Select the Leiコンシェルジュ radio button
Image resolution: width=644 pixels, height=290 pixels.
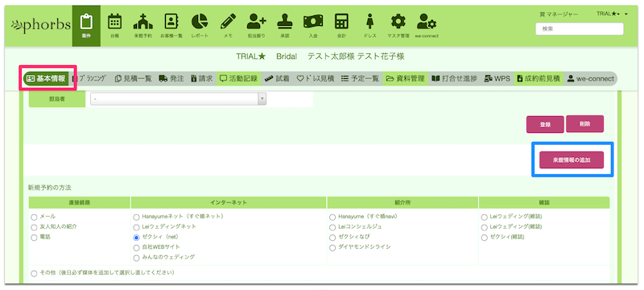pyautogui.click(x=332, y=226)
